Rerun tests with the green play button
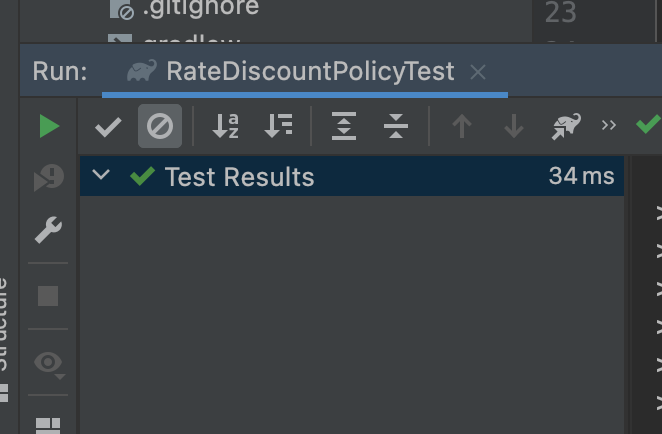This screenshot has width=662, height=434. coord(49,126)
